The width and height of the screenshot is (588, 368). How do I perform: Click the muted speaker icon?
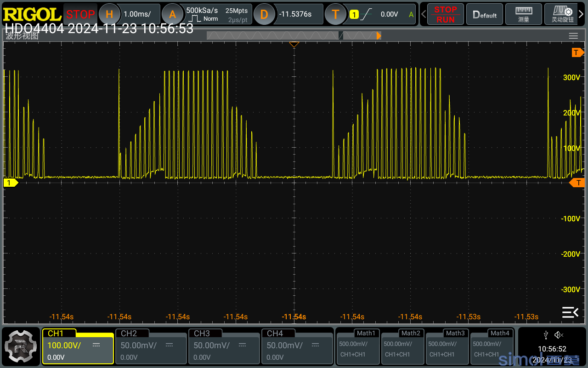click(559, 335)
